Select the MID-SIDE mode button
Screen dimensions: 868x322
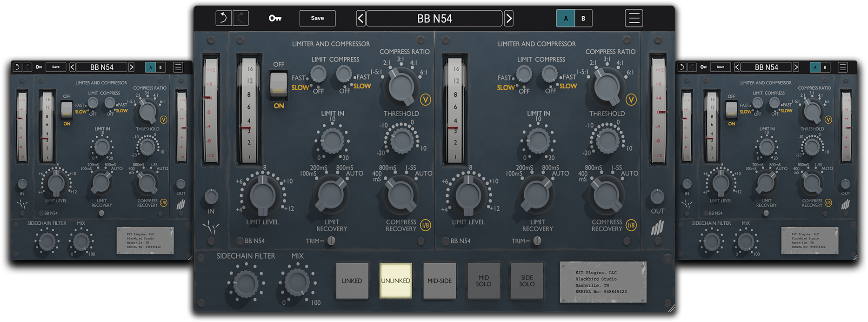440,281
